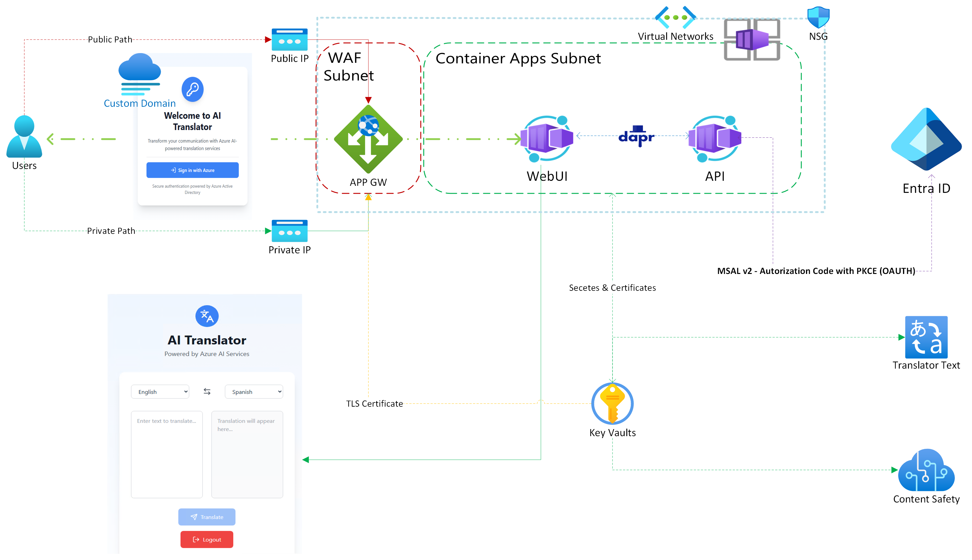Select the WebUI container app icon
This screenshot has height=560, width=972.
click(x=546, y=139)
